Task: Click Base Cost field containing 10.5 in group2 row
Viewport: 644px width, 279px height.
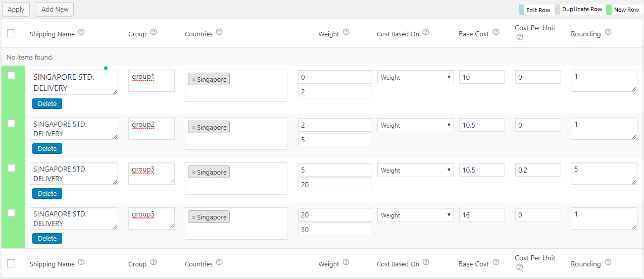Action: 481,125
